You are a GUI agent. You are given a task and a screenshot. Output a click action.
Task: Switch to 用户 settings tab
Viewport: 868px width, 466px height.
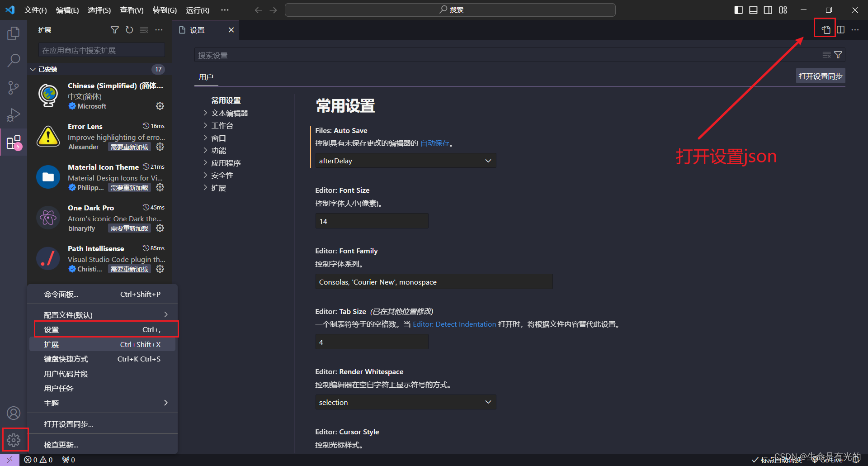pyautogui.click(x=206, y=77)
